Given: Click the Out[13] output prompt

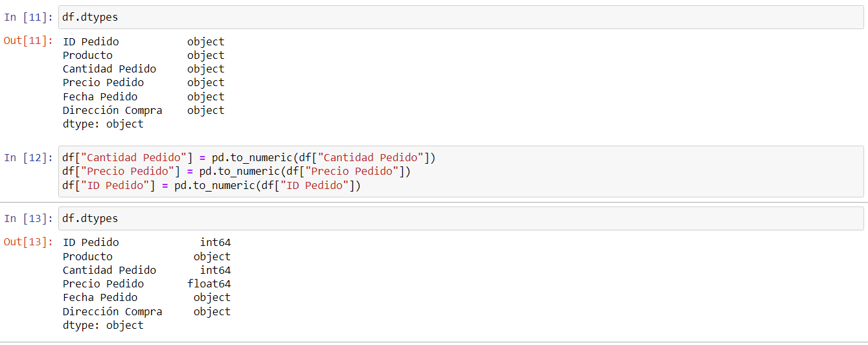Looking at the screenshot, I should point(29,242).
